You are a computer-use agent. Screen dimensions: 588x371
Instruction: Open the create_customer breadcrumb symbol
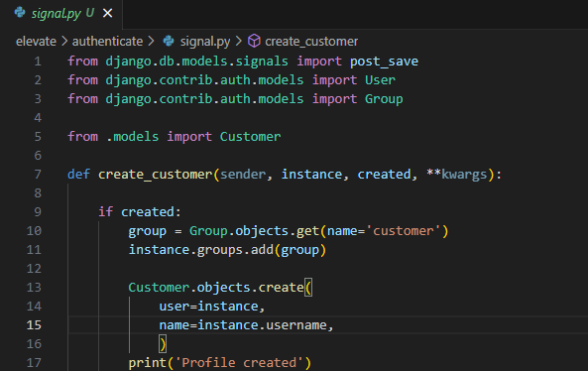tap(311, 42)
